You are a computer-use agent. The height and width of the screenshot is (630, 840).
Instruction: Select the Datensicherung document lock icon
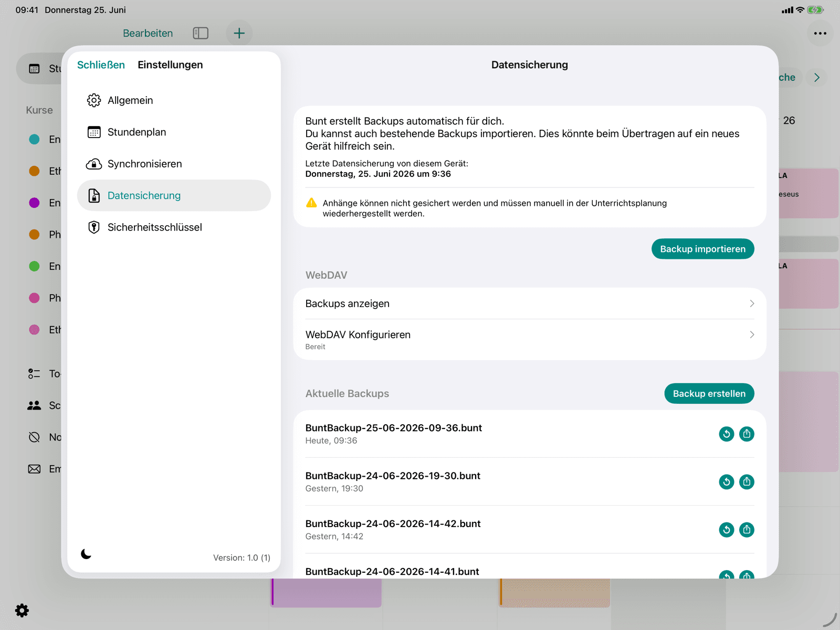pyautogui.click(x=94, y=195)
